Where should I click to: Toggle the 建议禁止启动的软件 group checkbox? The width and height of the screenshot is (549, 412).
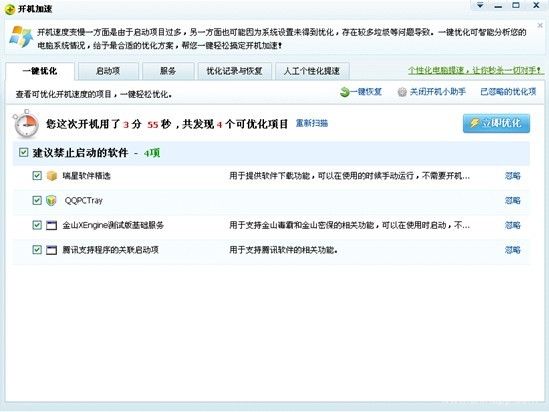click(x=23, y=152)
